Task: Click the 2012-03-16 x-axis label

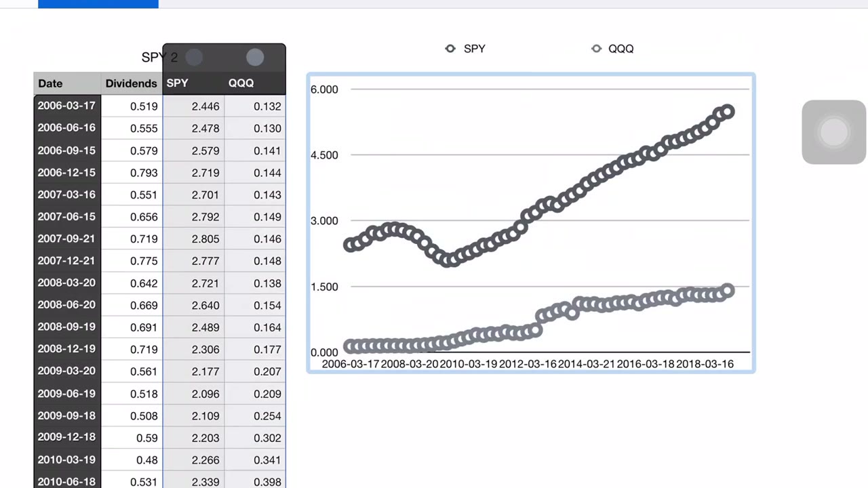Action: pos(527,364)
